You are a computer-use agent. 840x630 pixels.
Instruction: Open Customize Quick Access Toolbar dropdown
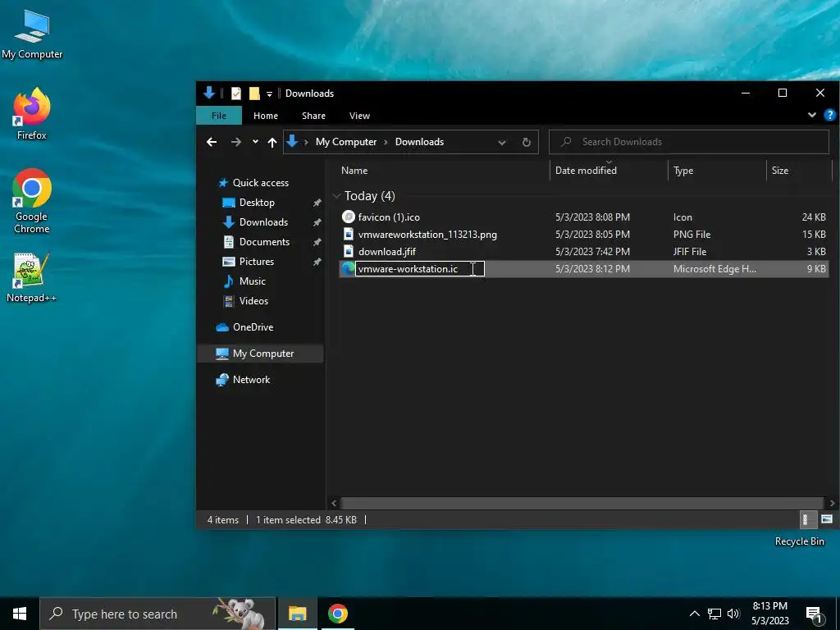(x=269, y=94)
